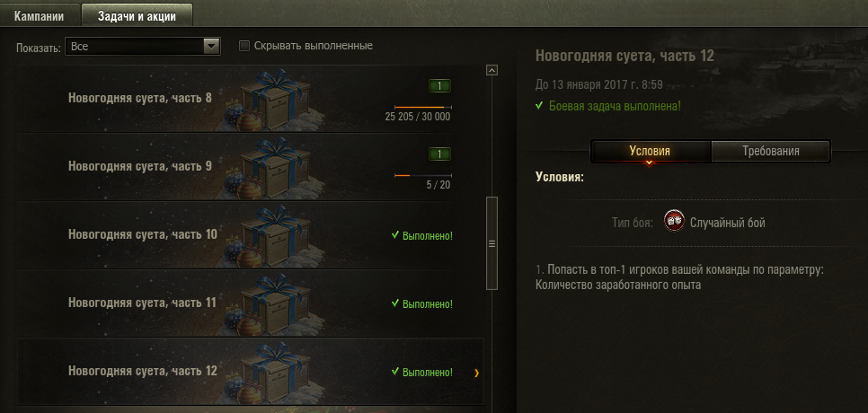
Task: Click progress bar 25 205 / 30 000
Action: [423, 107]
